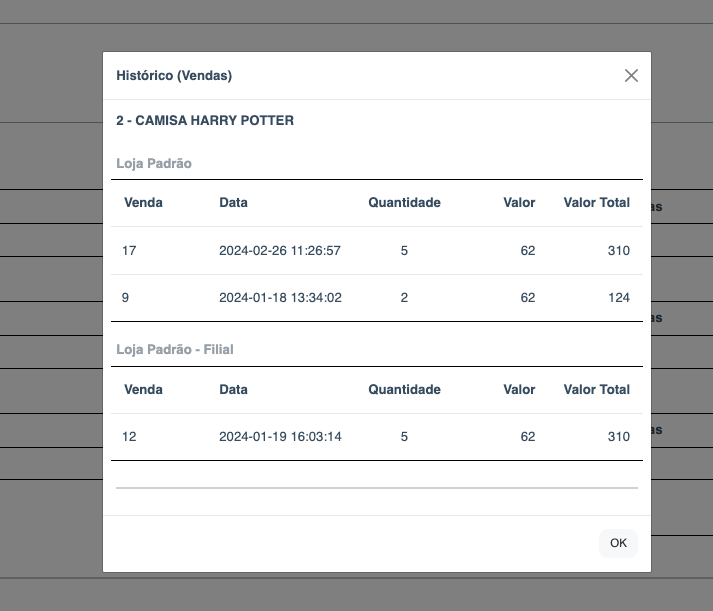Click the Valor Total header in Loja Padrão table
713x611 pixels.
click(596, 202)
